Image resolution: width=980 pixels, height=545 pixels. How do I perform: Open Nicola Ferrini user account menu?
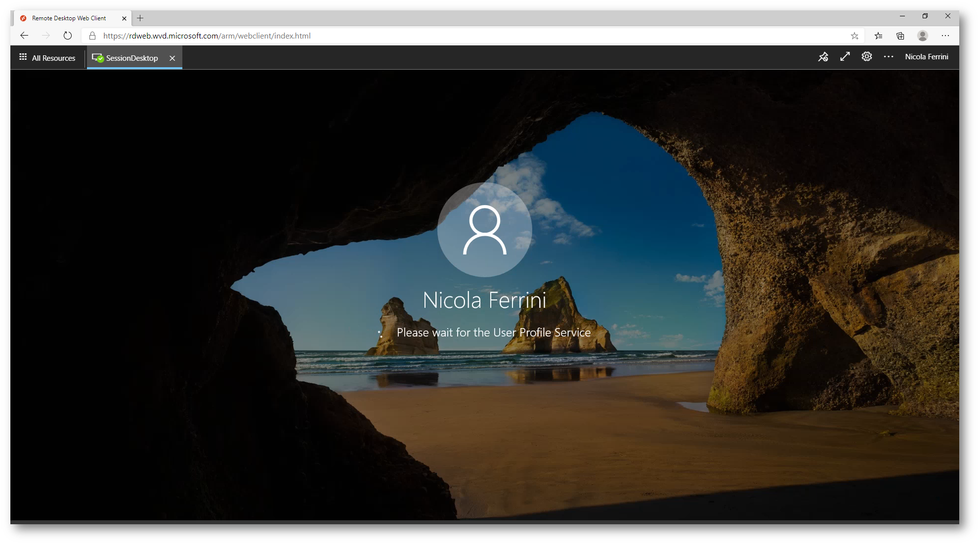pyautogui.click(x=926, y=57)
